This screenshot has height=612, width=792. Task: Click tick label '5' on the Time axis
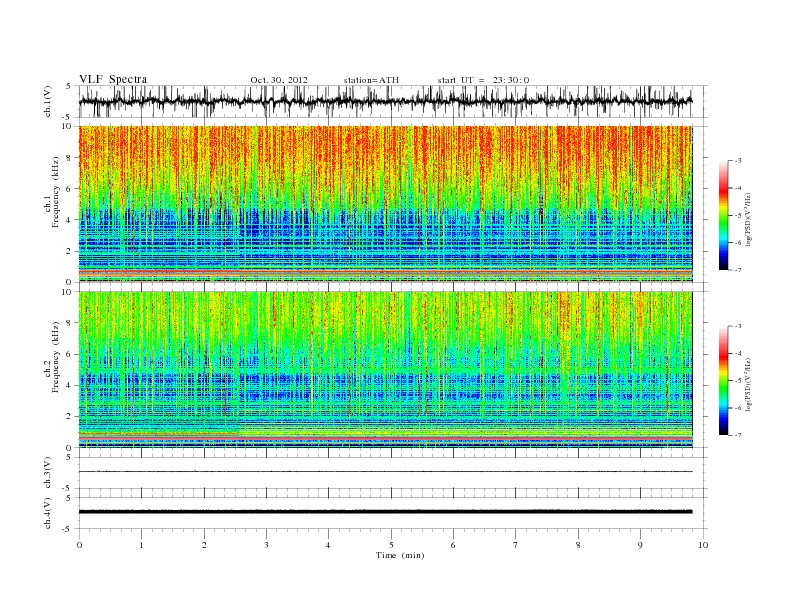coord(391,545)
